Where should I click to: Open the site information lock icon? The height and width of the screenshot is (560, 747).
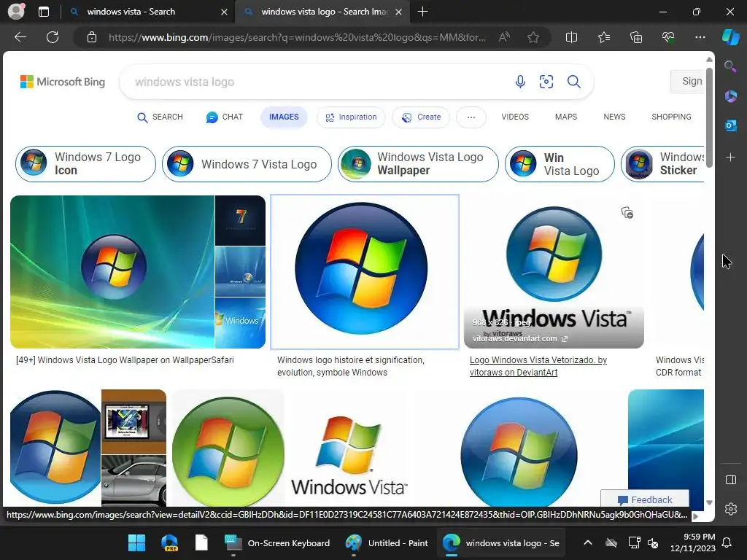click(x=92, y=37)
